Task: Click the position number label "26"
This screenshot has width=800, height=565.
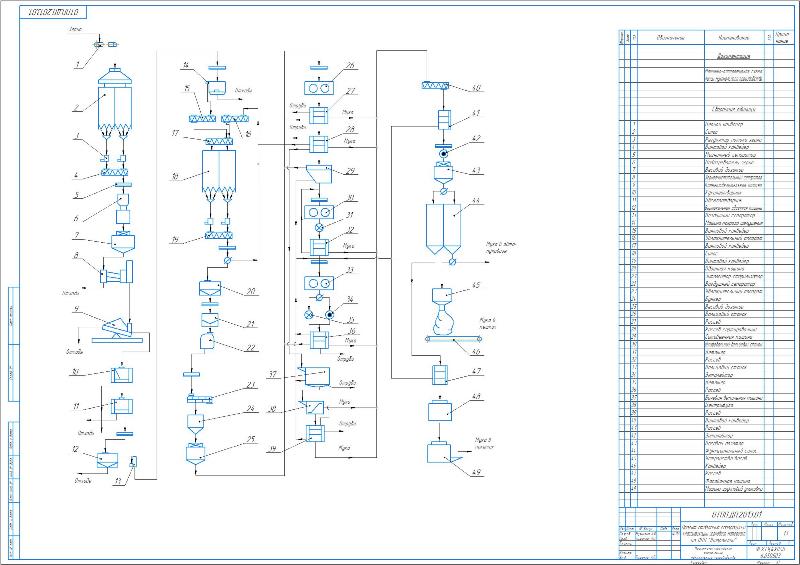Action: click(350, 65)
